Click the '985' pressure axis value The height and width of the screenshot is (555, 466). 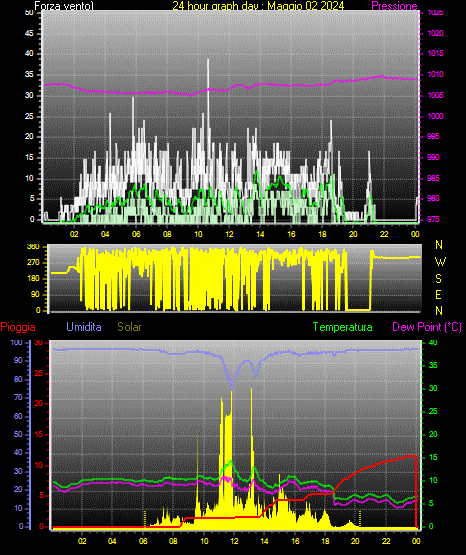coord(433,178)
